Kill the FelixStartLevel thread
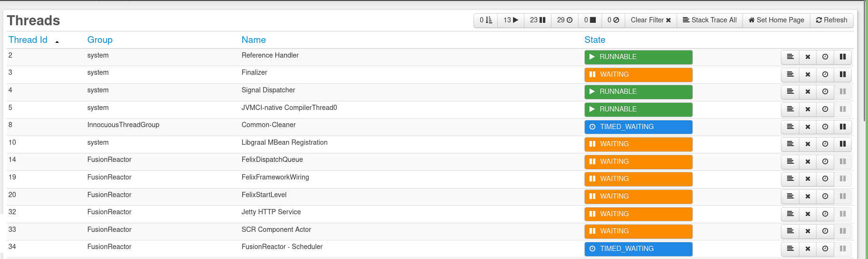 pyautogui.click(x=808, y=197)
